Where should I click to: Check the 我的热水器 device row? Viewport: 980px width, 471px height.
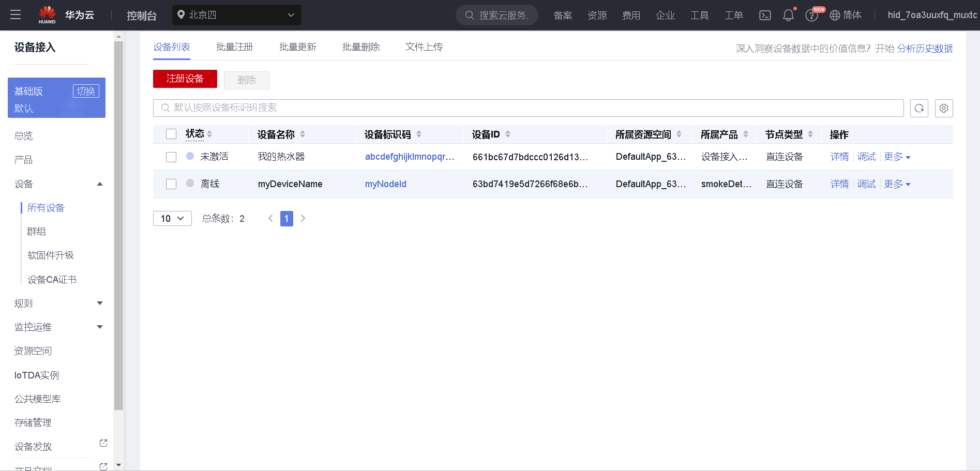[171, 157]
